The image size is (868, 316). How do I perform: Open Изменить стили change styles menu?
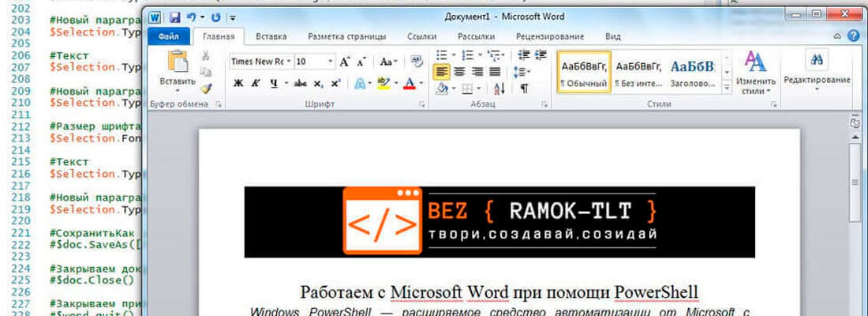[755, 73]
